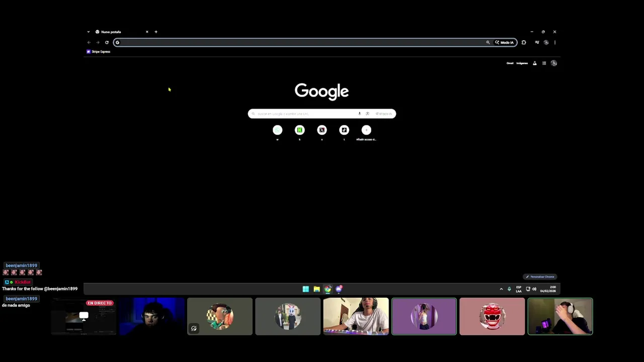Open the Chrome profile avatar in toolbar

(x=546, y=42)
